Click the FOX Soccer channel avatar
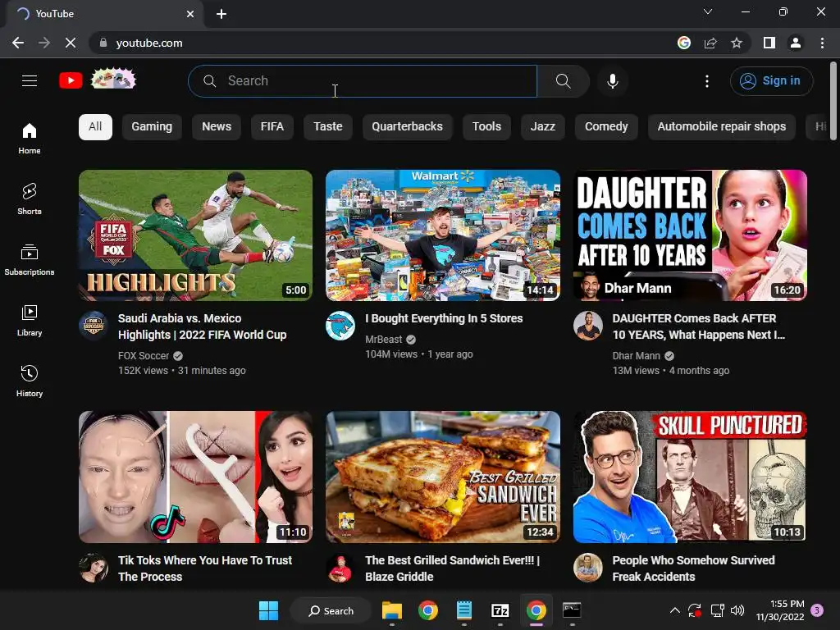The height and width of the screenshot is (630, 840). pyautogui.click(x=94, y=325)
